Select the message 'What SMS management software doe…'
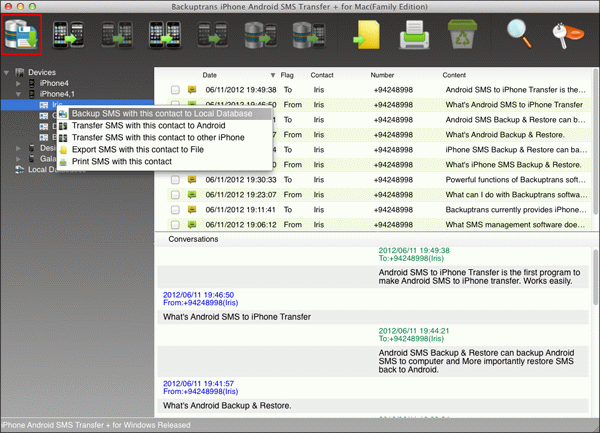Viewport: 600px width, 433px height. (x=379, y=225)
